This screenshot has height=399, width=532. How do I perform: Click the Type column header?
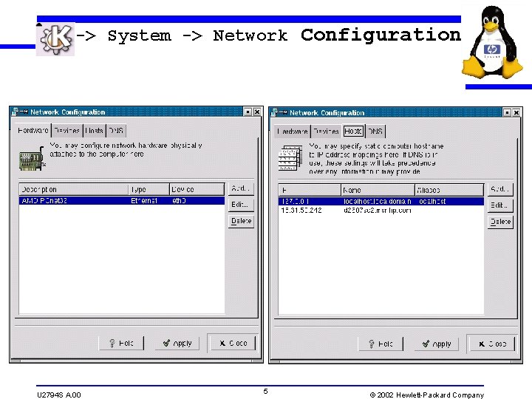(x=149, y=189)
